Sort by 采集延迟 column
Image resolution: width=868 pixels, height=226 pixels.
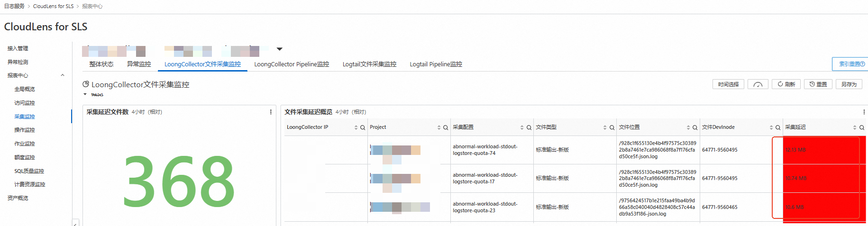tap(855, 127)
